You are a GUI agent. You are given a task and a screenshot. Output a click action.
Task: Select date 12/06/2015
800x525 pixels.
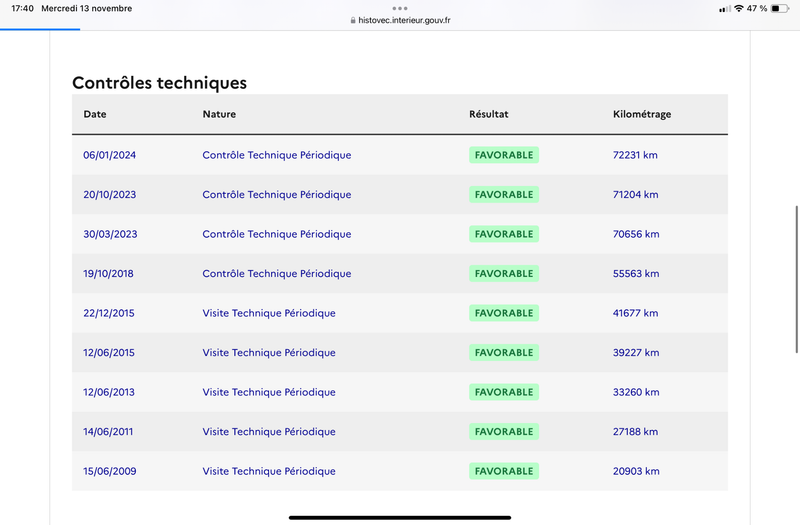click(x=109, y=353)
